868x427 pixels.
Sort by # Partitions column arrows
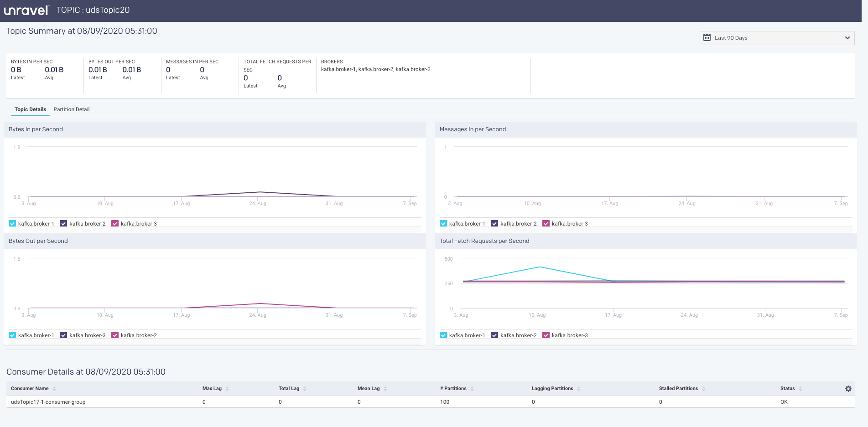tap(472, 389)
